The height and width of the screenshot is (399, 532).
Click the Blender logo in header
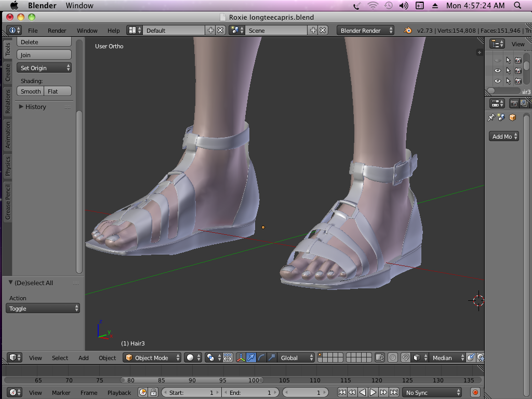coord(408,31)
